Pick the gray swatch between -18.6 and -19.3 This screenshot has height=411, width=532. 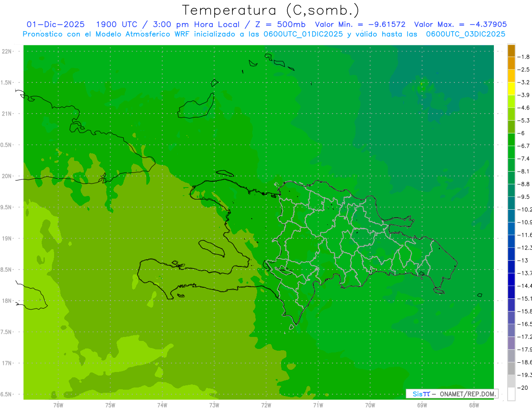click(511, 368)
